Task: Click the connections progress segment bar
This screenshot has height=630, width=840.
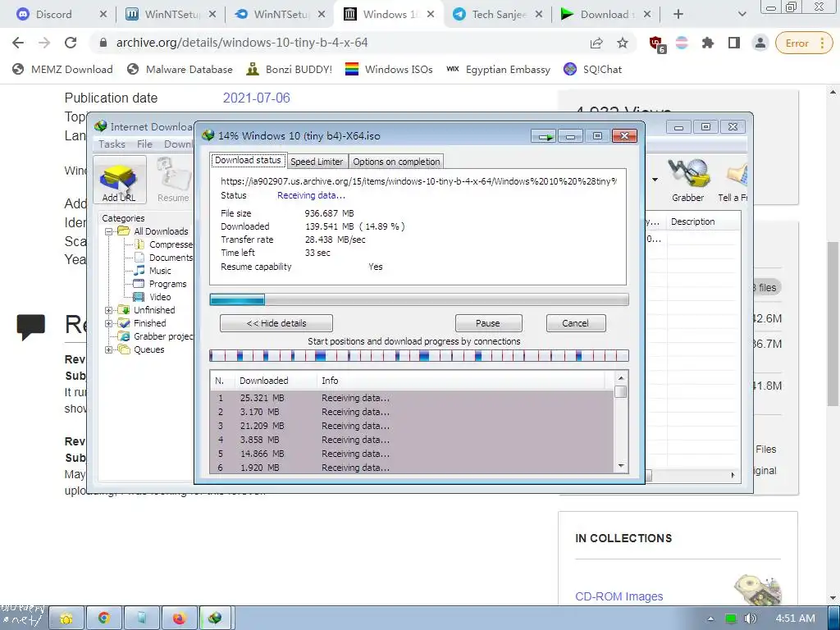Action: (x=419, y=356)
